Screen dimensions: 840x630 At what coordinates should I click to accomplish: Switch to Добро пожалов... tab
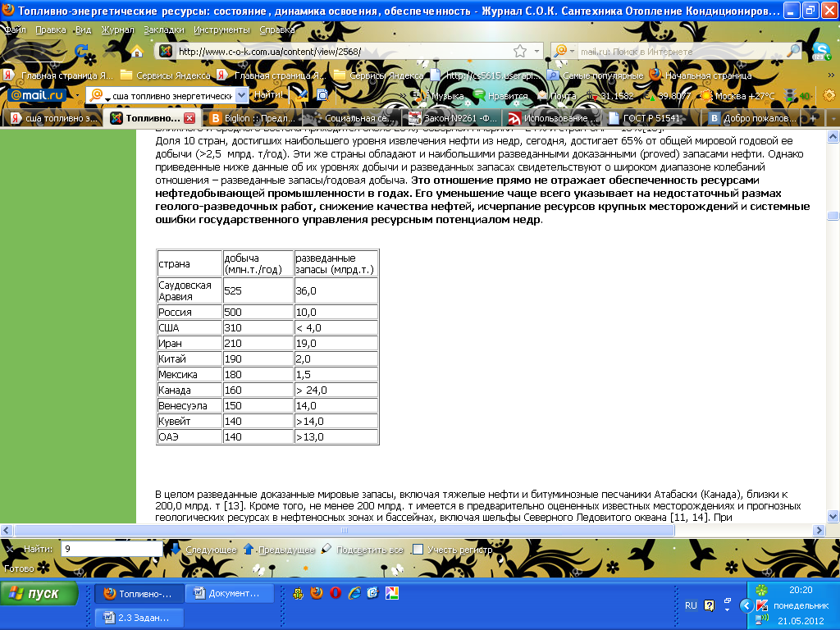click(x=753, y=118)
